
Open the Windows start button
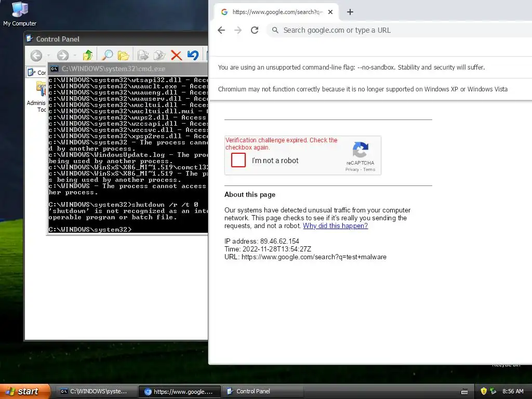point(25,391)
